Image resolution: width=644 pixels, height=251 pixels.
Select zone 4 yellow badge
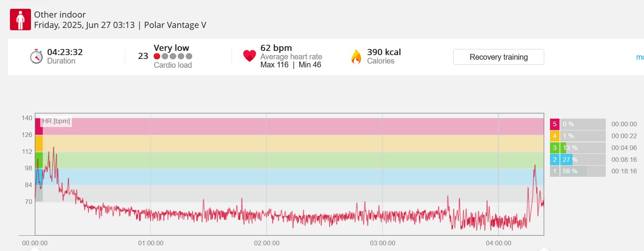[555, 136]
